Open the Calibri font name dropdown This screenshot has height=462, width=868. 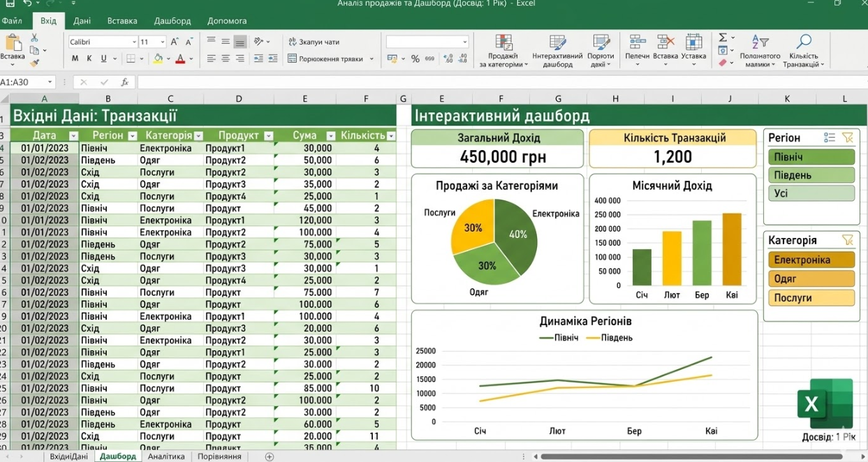pos(134,42)
